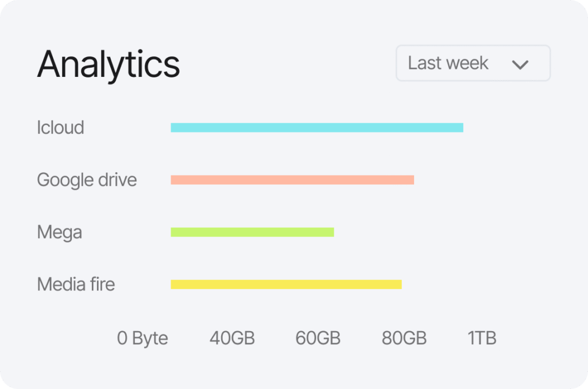Open the Last week dropdown

473,63
